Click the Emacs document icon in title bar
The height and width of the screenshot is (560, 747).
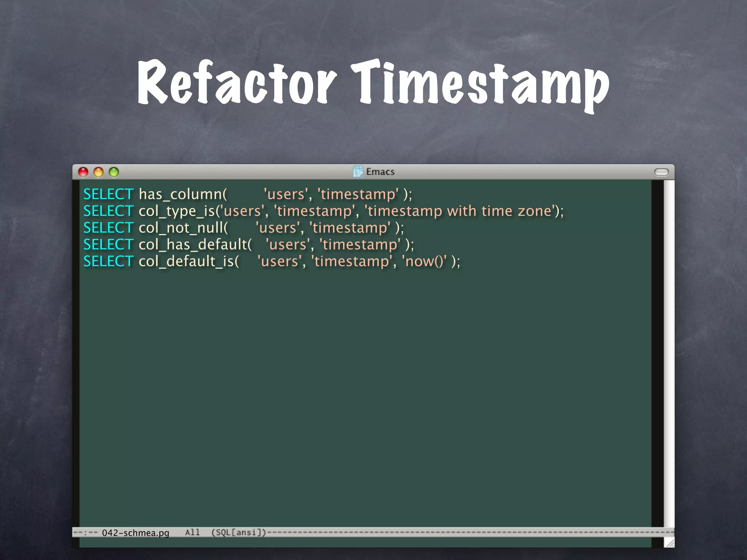point(358,171)
